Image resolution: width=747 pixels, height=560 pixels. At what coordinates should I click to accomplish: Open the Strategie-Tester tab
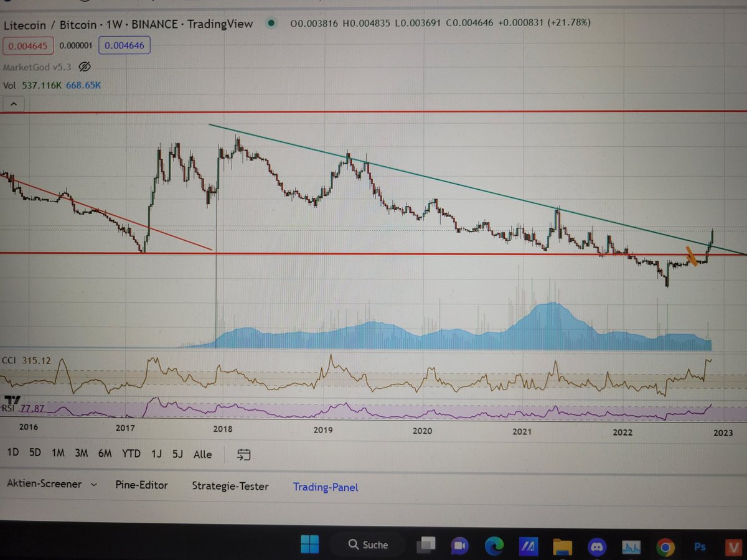[230, 486]
